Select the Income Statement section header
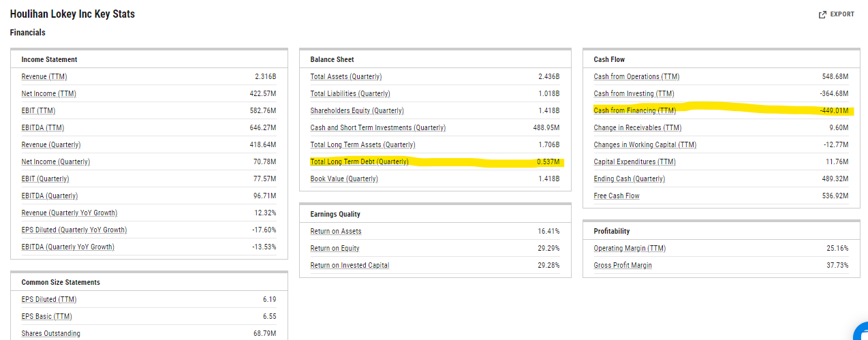The height and width of the screenshot is (340, 868). pyautogui.click(x=49, y=59)
